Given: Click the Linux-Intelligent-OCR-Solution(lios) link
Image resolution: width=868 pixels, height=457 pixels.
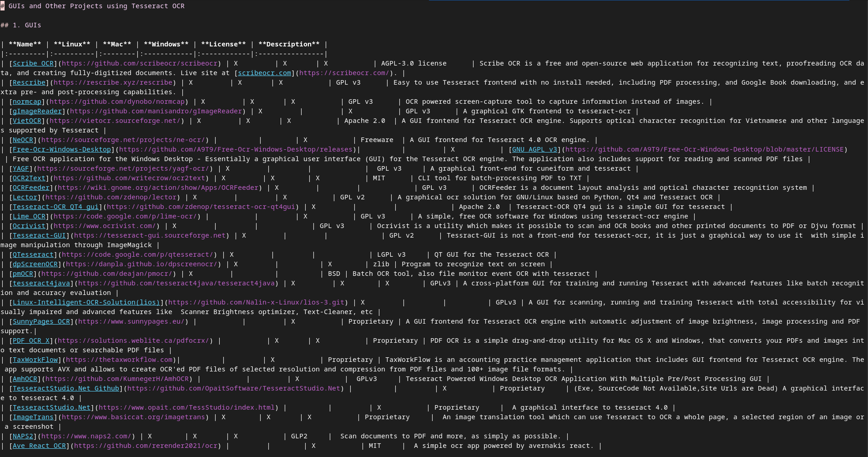Looking at the screenshot, I should coord(86,302).
